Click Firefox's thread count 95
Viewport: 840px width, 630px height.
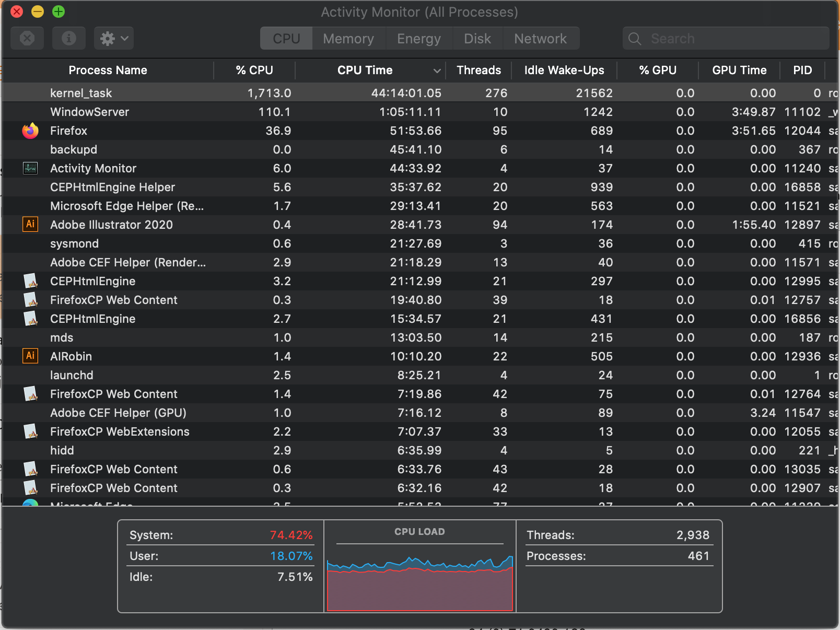(x=500, y=131)
